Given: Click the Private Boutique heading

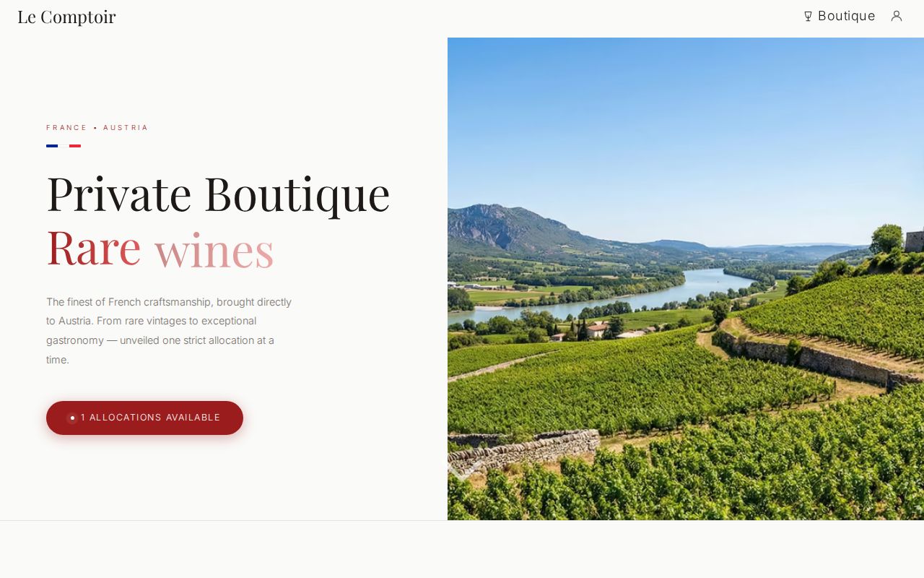Looking at the screenshot, I should 218,194.
